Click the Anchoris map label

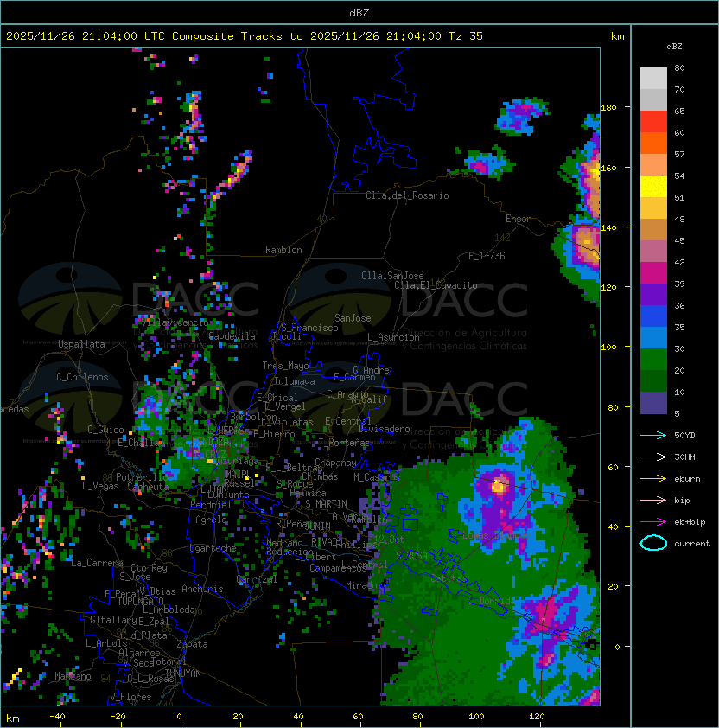pos(202,589)
